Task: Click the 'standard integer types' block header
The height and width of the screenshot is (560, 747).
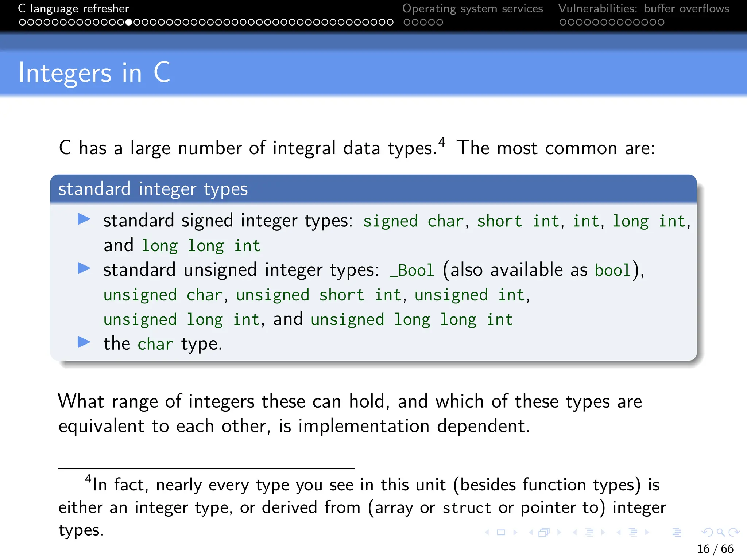Action: pyautogui.click(x=373, y=189)
